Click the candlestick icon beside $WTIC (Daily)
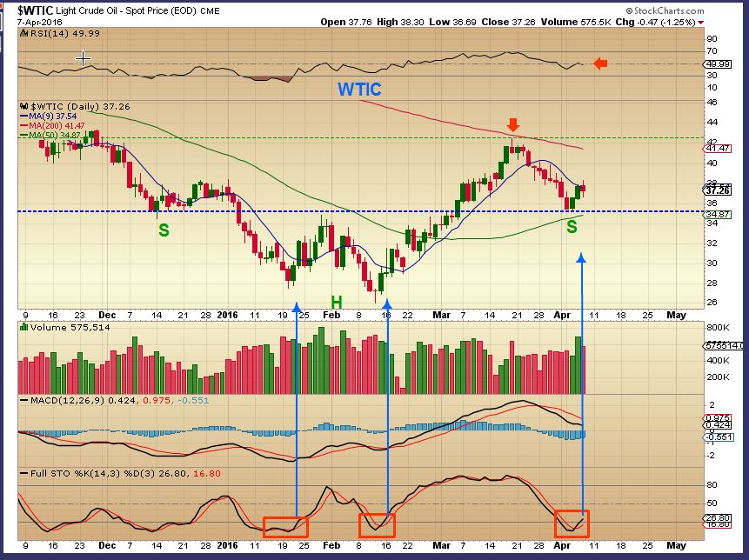749x560 pixels. click(23, 106)
